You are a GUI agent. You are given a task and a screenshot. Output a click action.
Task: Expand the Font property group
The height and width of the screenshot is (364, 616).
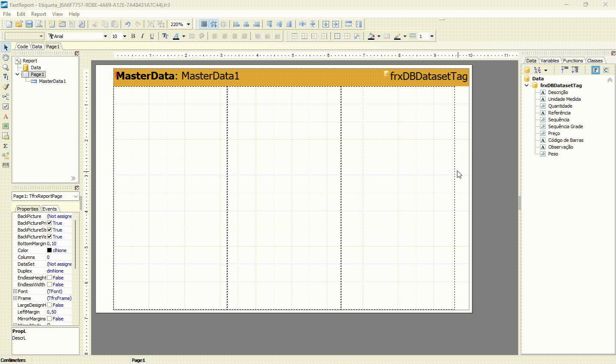(15, 291)
